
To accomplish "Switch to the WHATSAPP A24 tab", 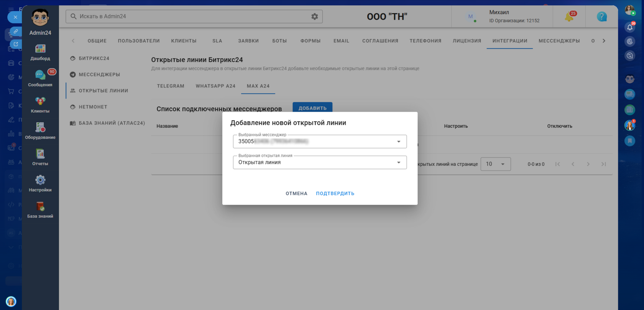I will click(215, 86).
